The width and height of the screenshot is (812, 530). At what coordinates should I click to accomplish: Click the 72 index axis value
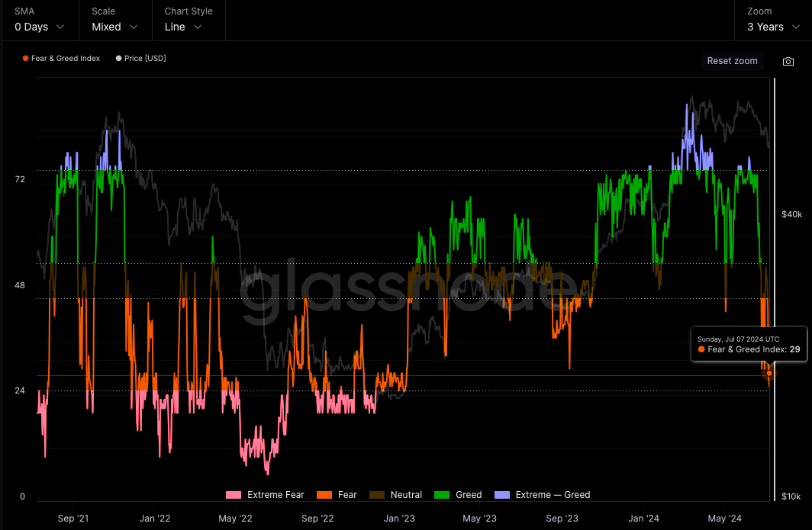click(x=20, y=180)
